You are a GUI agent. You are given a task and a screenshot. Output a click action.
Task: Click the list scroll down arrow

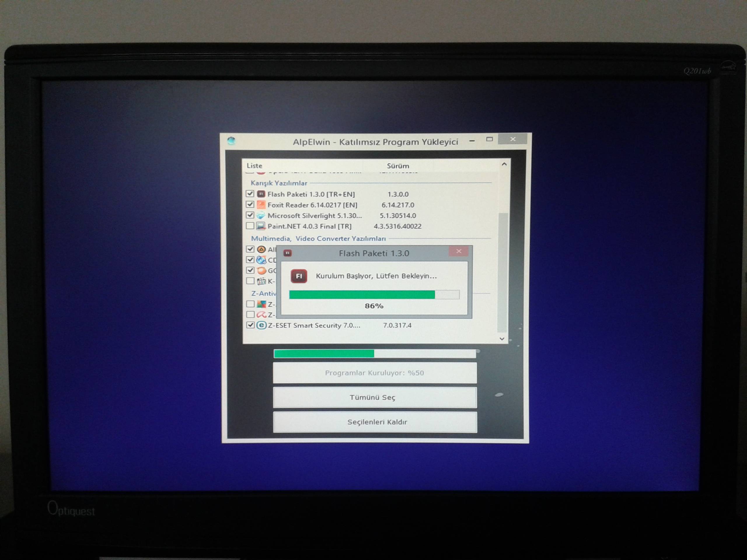502,339
